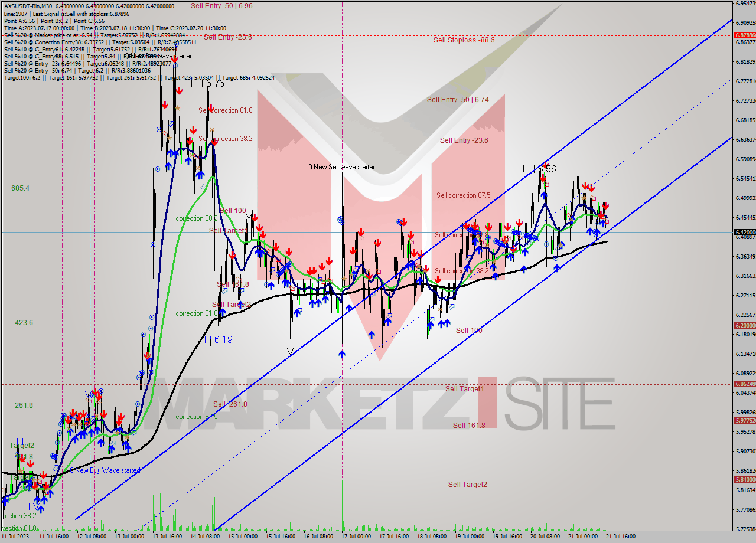Click the '11 Jul 2023' date label
This screenshot has width=756, height=543.
16,537
